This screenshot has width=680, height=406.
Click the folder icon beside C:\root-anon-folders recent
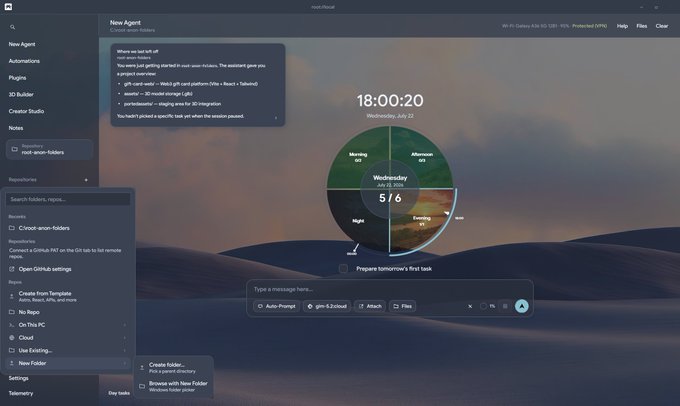tap(12, 228)
